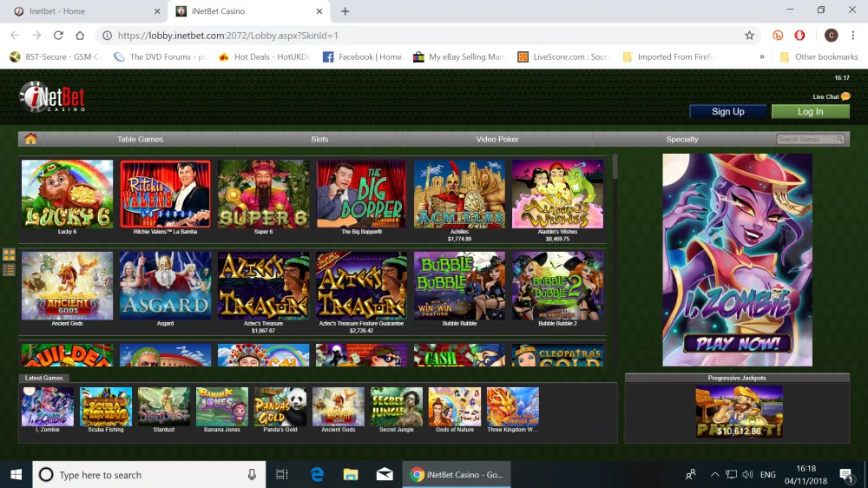Image resolution: width=868 pixels, height=488 pixels.
Task: Open Lucky 6 slot game thumbnail
Action: pyautogui.click(x=67, y=194)
